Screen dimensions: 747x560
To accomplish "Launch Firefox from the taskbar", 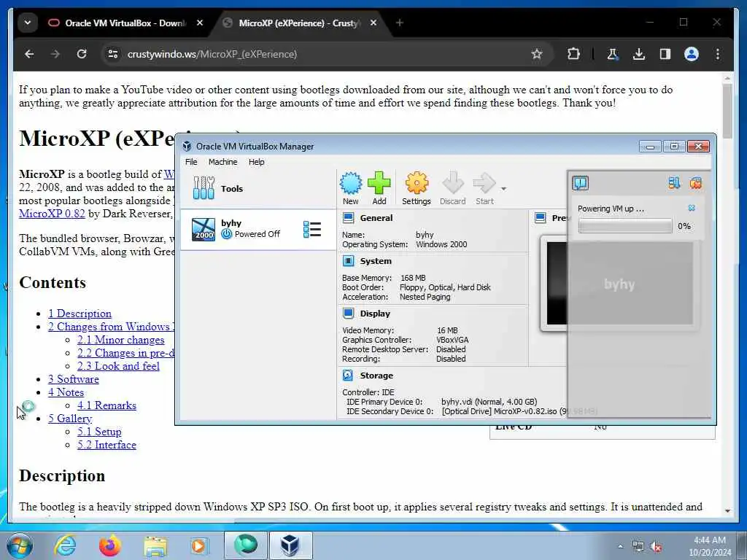I will [x=109, y=545].
